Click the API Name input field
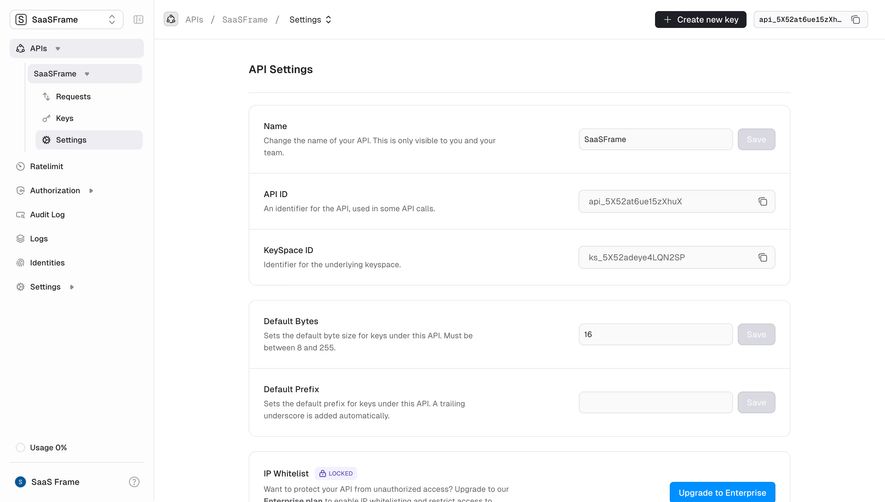This screenshot has height=502, width=885. tap(655, 139)
